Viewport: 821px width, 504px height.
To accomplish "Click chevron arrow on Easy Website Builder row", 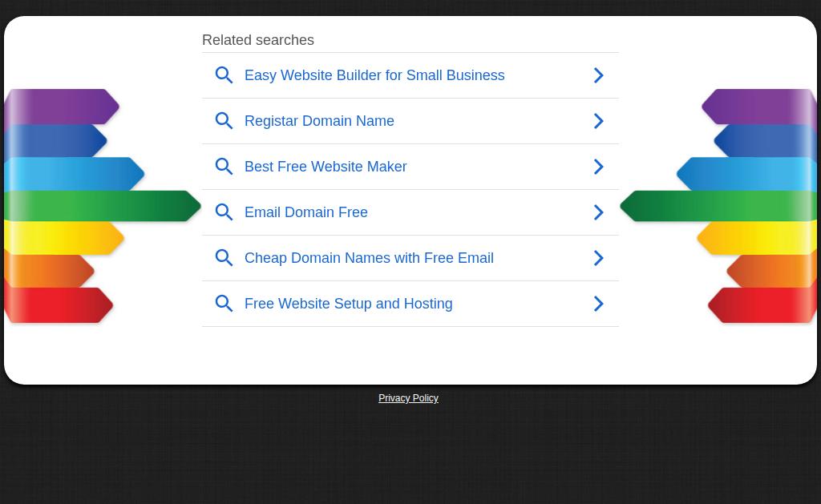I will coord(598,75).
